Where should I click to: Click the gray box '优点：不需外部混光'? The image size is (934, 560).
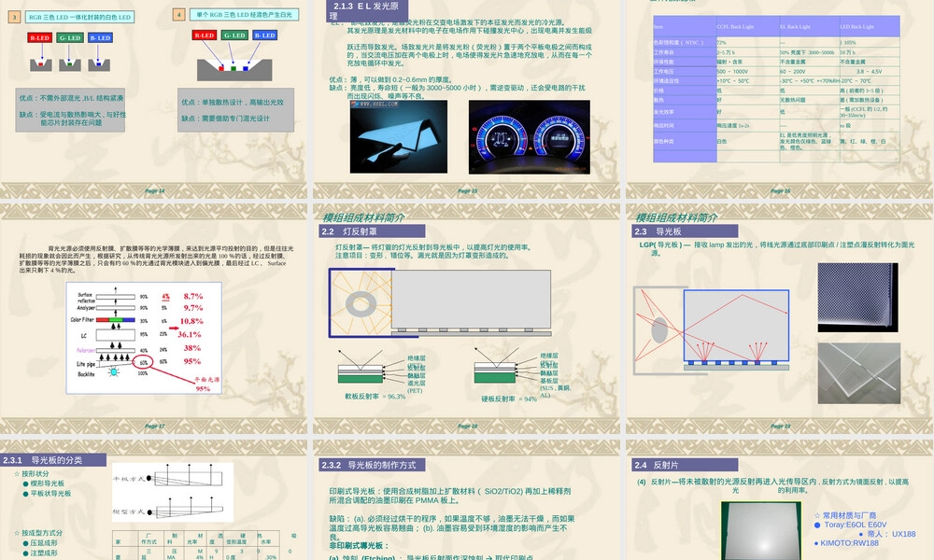[x=70, y=110]
